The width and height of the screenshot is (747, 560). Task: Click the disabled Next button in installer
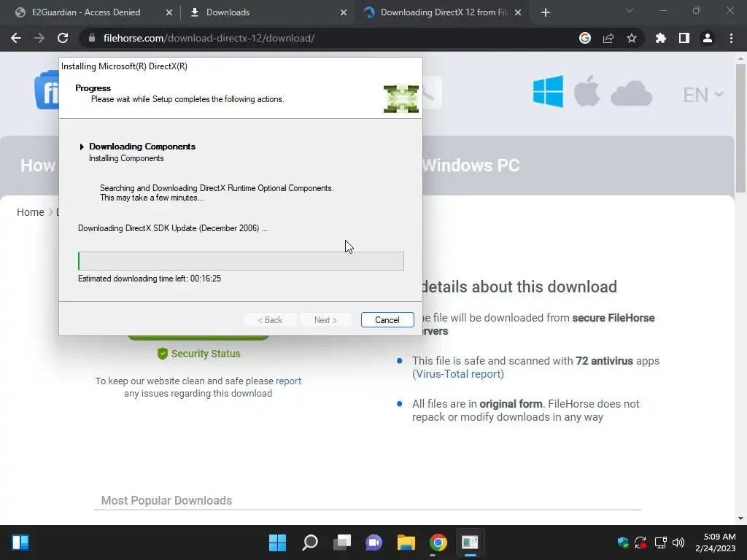point(325,320)
